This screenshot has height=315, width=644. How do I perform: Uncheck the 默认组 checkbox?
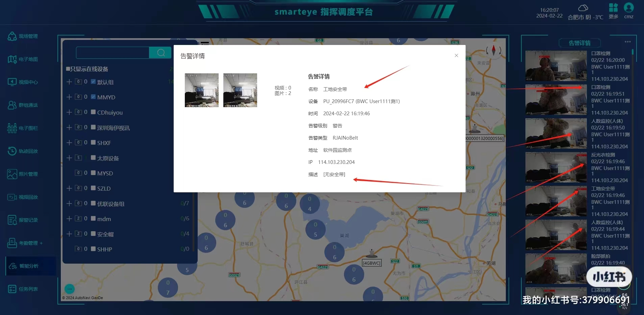click(x=93, y=82)
